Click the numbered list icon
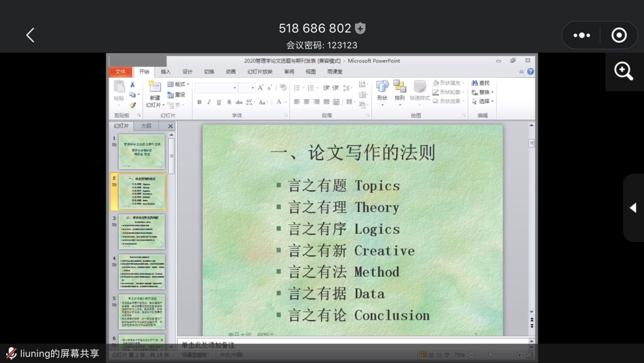644x363 pixels. point(312,88)
